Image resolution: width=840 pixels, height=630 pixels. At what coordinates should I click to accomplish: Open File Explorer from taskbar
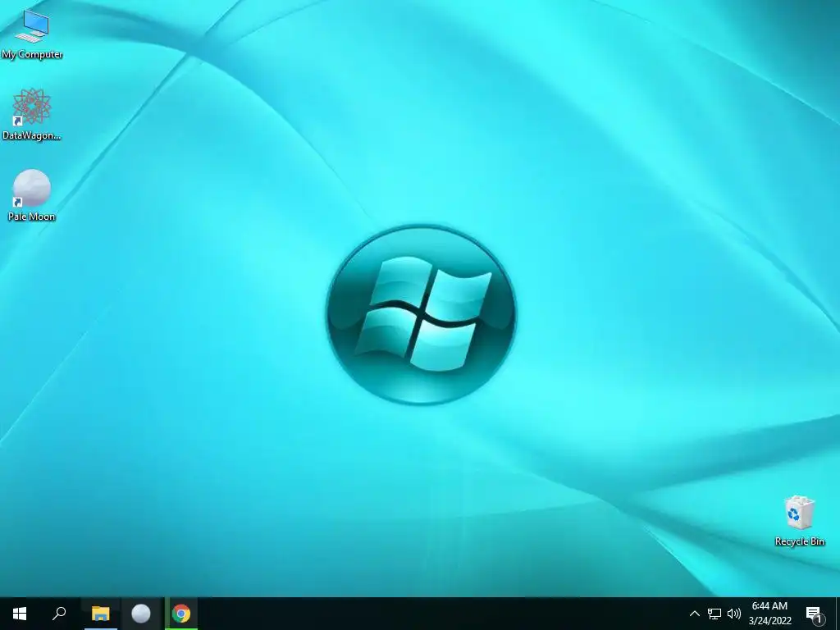(100, 614)
